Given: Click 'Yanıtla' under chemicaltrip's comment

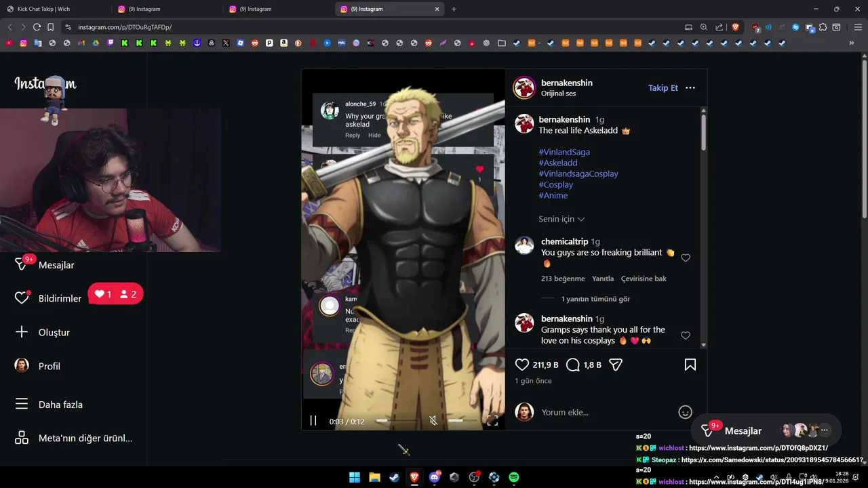Looking at the screenshot, I should [x=603, y=279].
